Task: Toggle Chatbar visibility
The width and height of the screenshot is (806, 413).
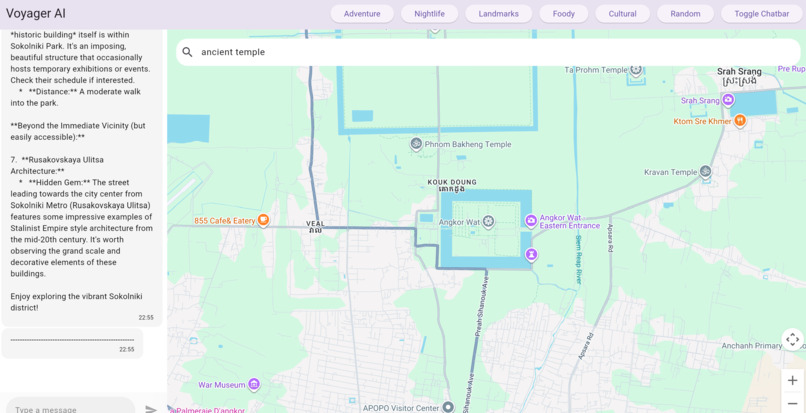Action: coord(761,14)
